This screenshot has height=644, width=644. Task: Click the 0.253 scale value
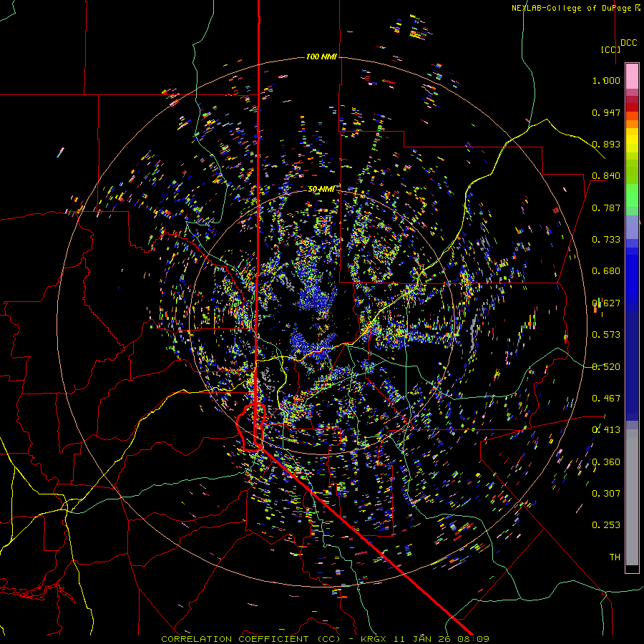click(606, 525)
